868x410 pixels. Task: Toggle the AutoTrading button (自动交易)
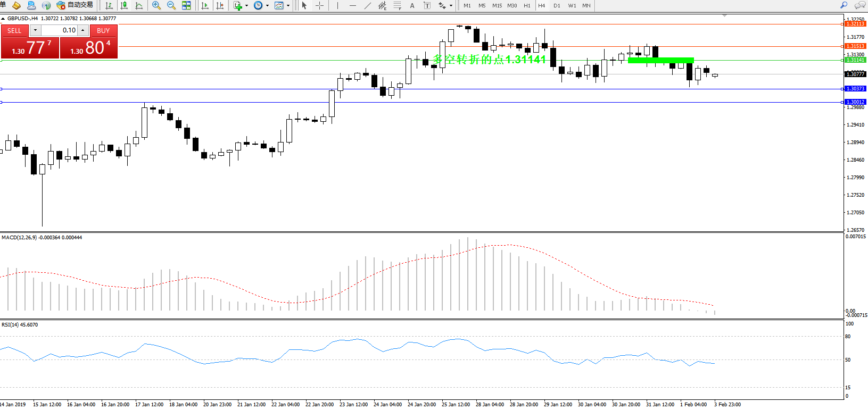click(75, 5)
